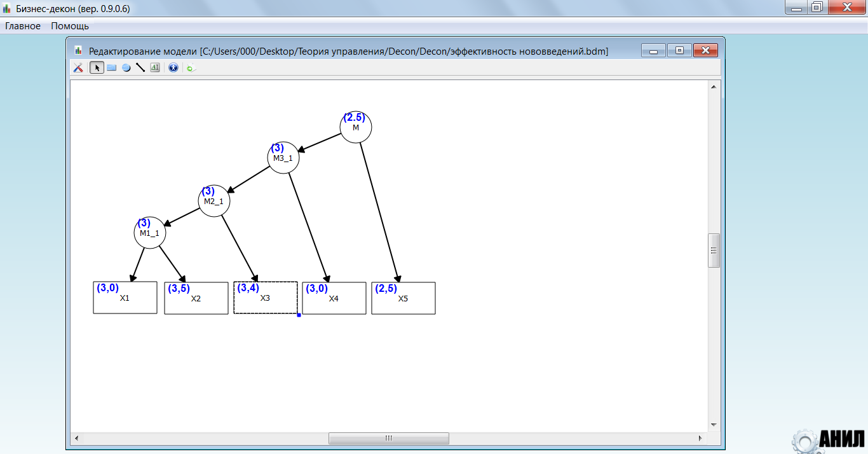The height and width of the screenshot is (454, 868).
Task: Close the main Бизнес-декон window
Action: [x=846, y=7]
